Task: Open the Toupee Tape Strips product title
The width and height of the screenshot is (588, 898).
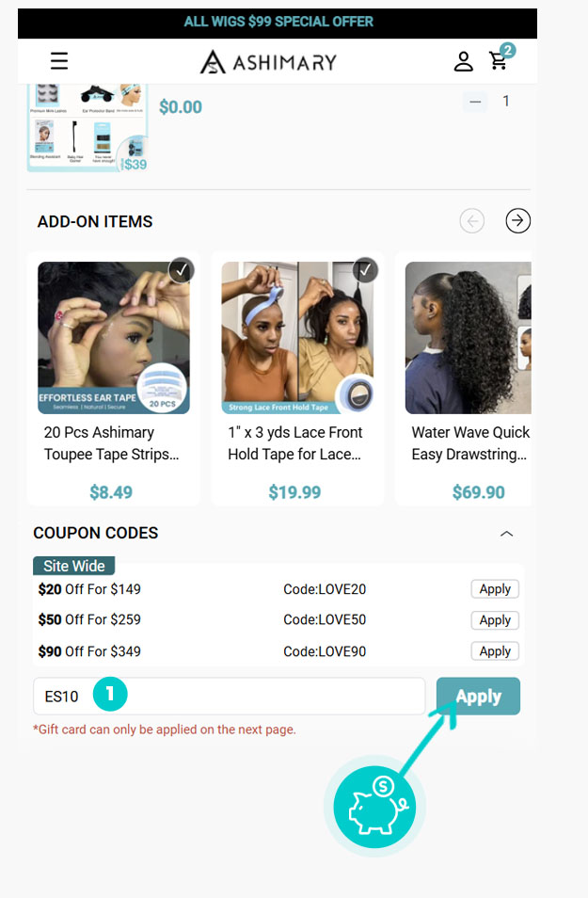Action: point(112,443)
